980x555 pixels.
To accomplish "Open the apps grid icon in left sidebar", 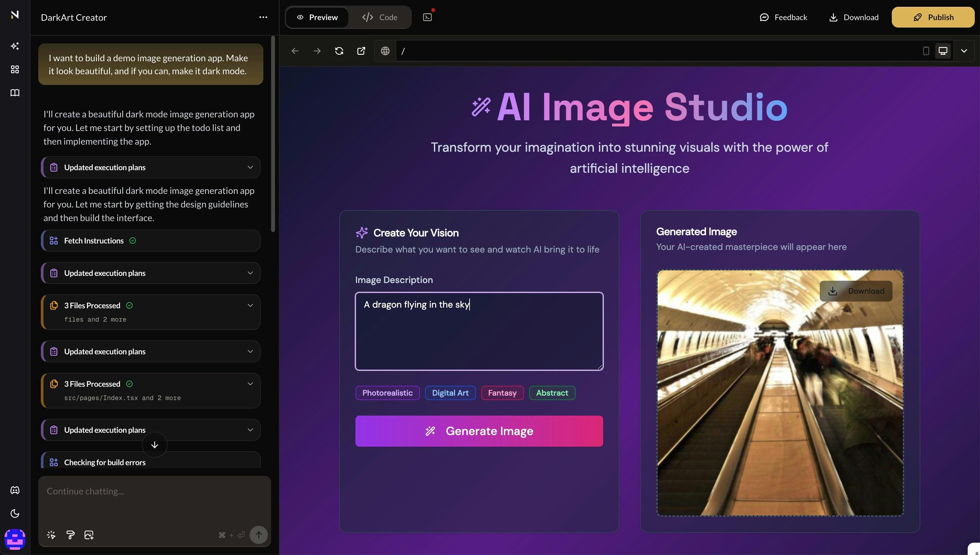I will pos(15,69).
